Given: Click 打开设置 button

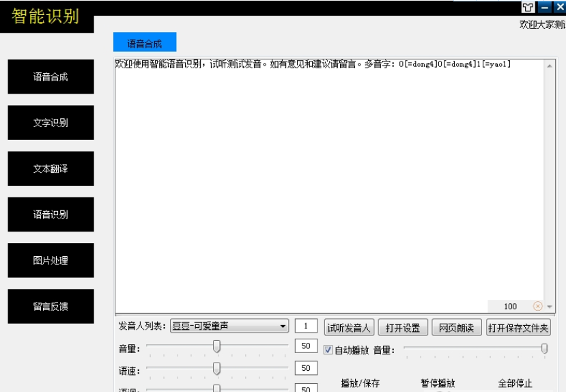Looking at the screenshot, I should click(x=403, y=327).
